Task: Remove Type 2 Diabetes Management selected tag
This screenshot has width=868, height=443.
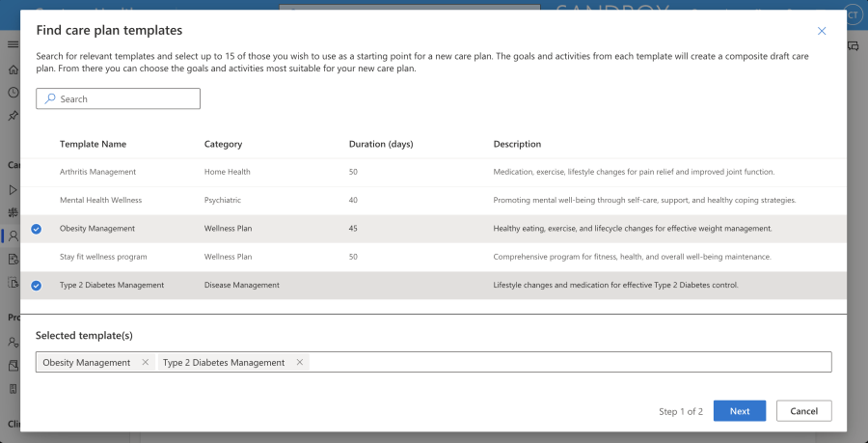Action: (300, 363)
